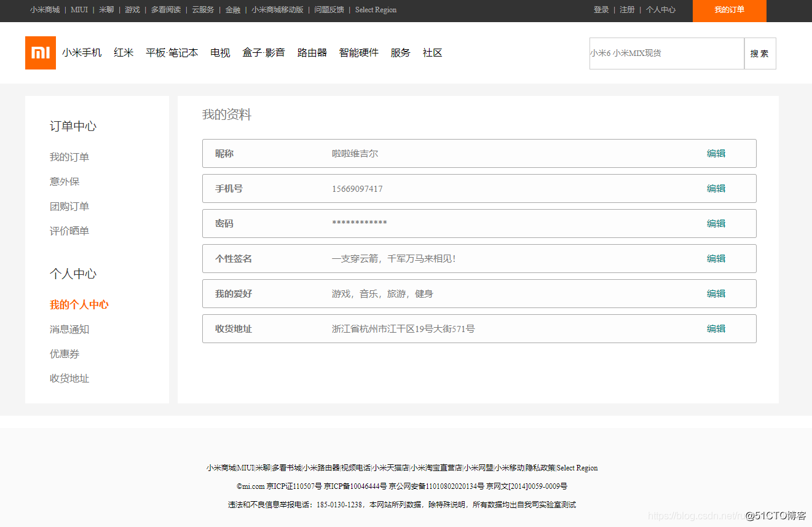Select 我的订单 in sidebar
This screenshot has width=812, height=527.
click(x=69, y=157)
